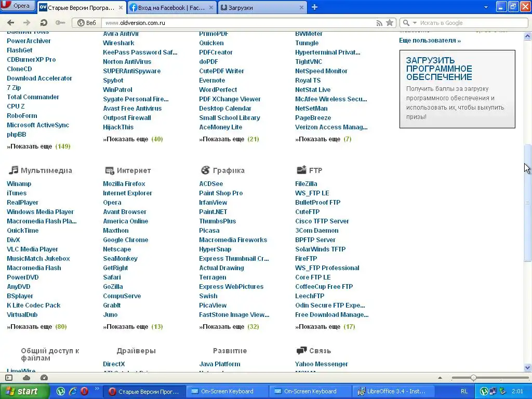
Task: Open ACDSee link under Графика
Action: pyautogui.click(x=211, y=183)
